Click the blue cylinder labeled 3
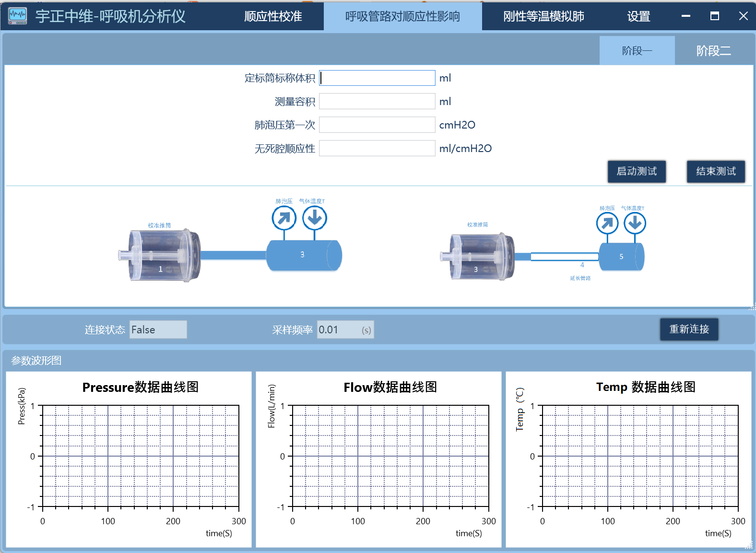 click(303, 255)
